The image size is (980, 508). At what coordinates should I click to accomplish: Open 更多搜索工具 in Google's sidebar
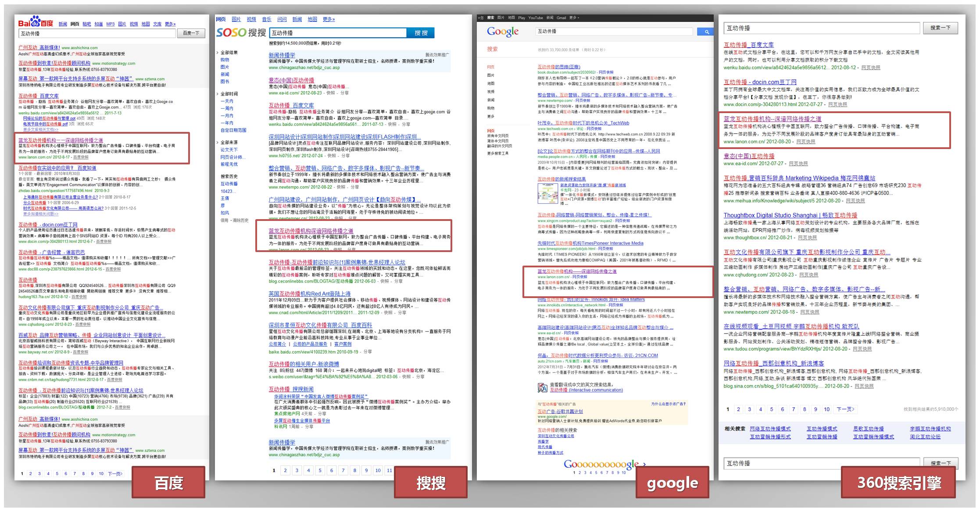pos(497,153)
